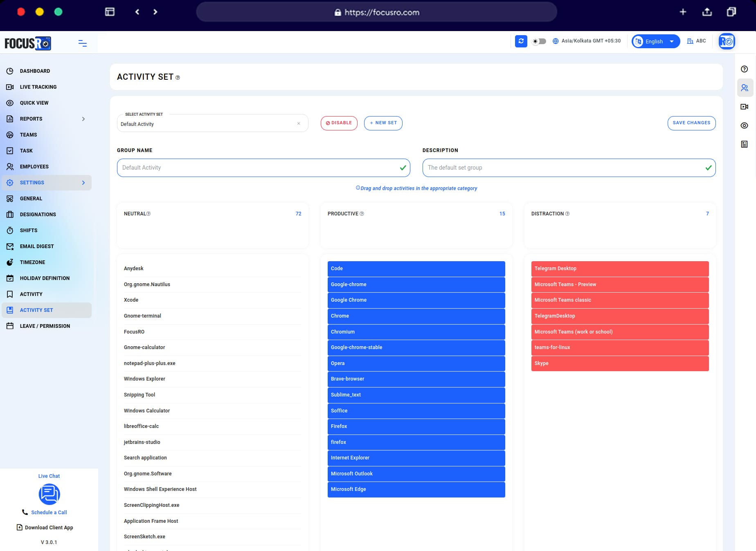Click the Save Changes button

(x=691, y=123)
